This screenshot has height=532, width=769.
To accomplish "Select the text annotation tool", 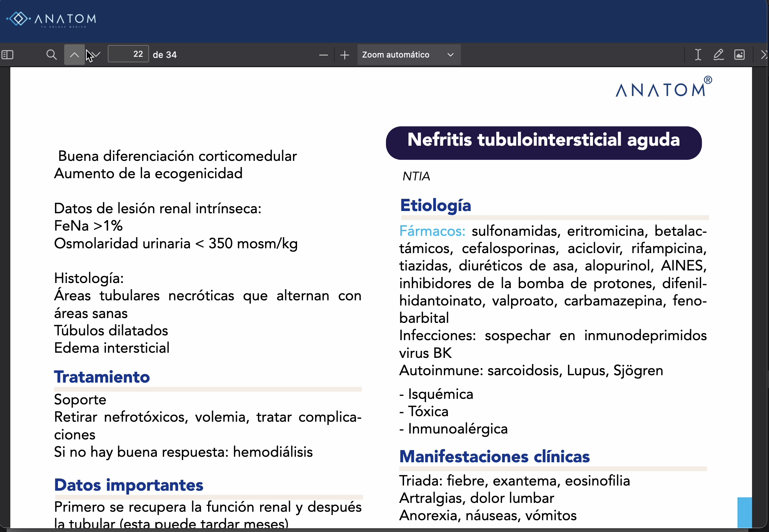I will pos(698,55).
